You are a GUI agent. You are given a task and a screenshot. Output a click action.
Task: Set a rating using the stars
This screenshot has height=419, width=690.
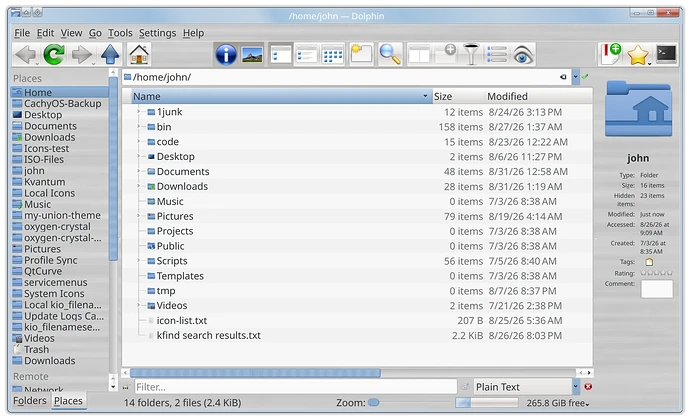656,273
